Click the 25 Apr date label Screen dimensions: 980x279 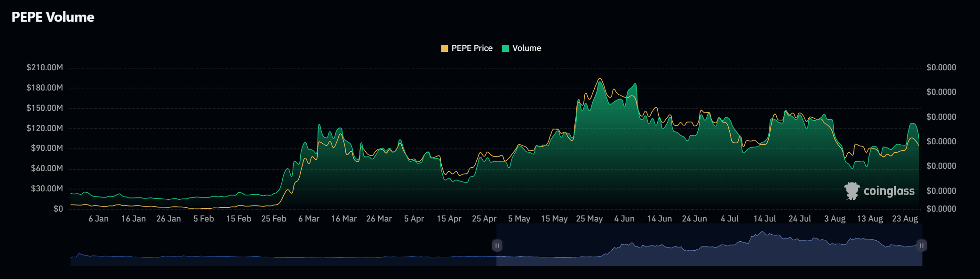(x=484, y=219)
